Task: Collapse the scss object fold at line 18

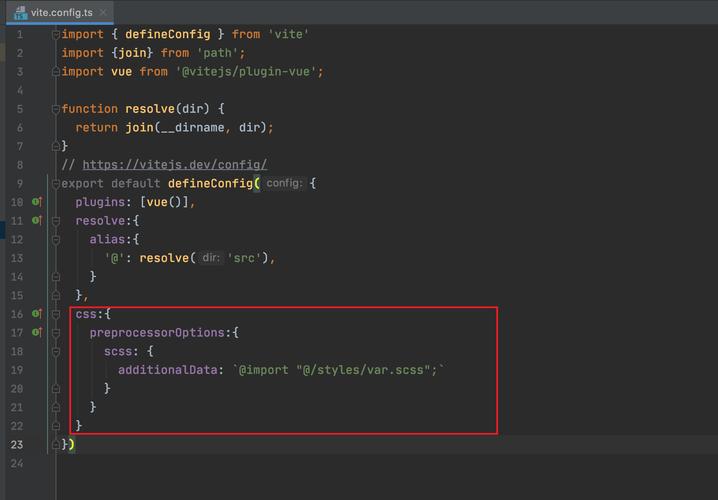Action: coord(56,352)
